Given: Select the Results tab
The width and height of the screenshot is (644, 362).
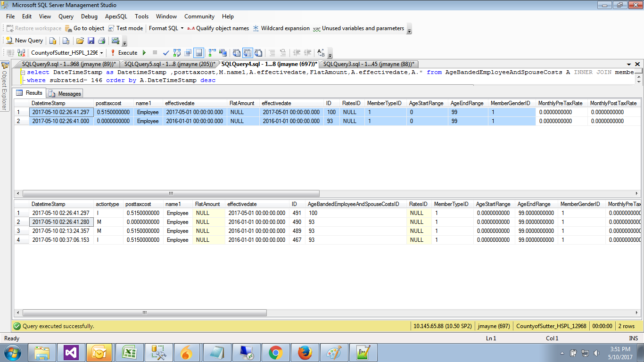Looking at the screenshot, I should pos(30,93).
